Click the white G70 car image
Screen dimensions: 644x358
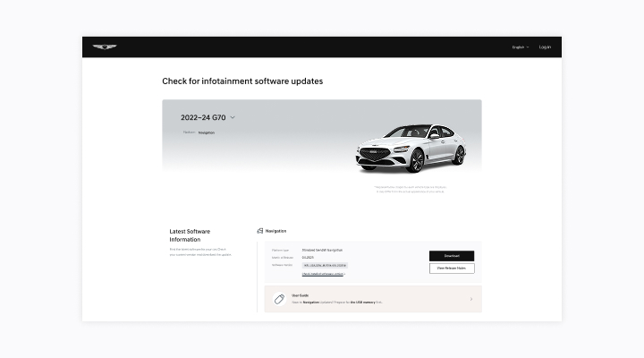point(411,147)
